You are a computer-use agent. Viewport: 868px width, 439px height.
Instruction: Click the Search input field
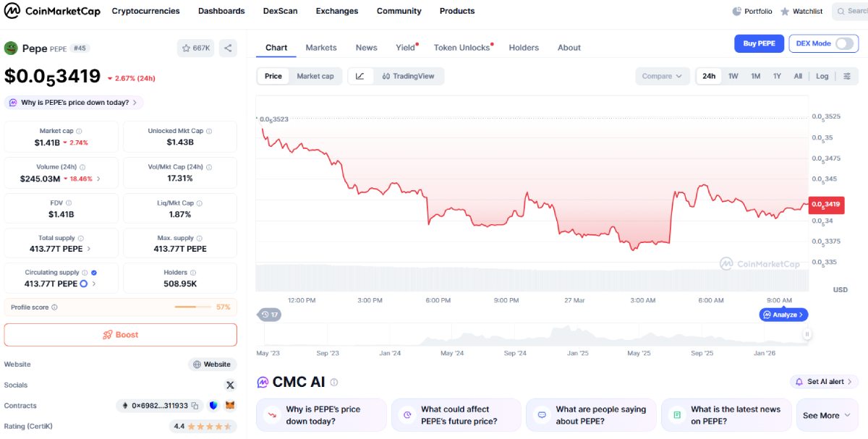pos(850,12)
